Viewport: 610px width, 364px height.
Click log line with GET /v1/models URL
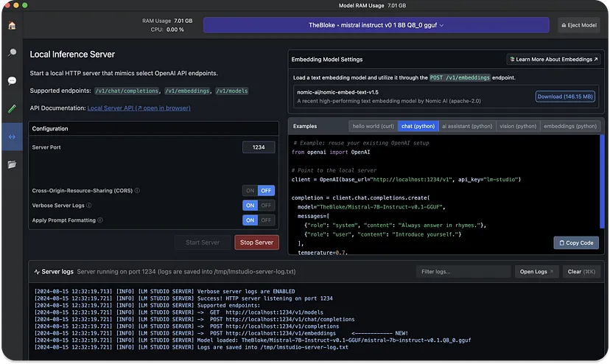pyautogui.click(x=179, y=312)
